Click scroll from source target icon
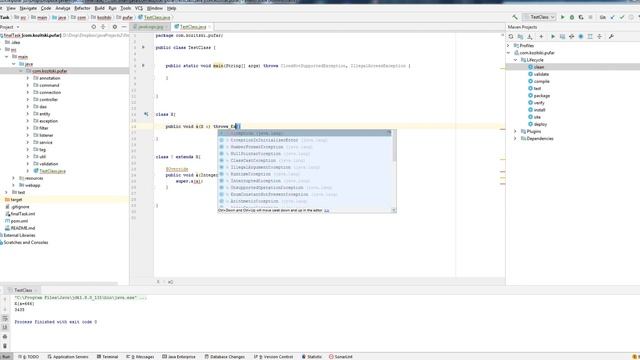This screenshot has height=360, width=640. [93, 27]
